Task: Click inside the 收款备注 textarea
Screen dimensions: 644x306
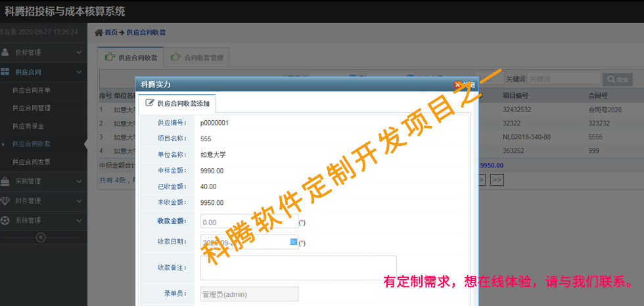Action: pyautogui.click(x=298, y=268)
